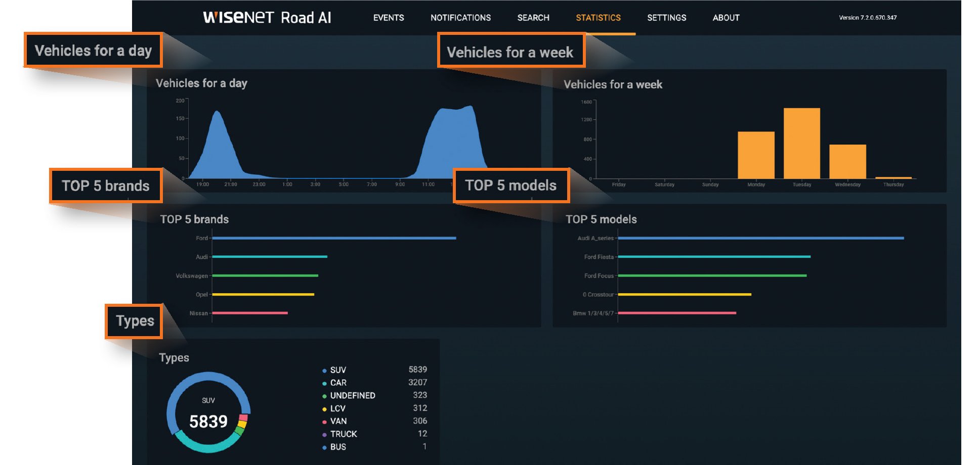Switch to the Notifications tab
The height and width of the screenshot is (465, 980).
(x=460, y=18)
